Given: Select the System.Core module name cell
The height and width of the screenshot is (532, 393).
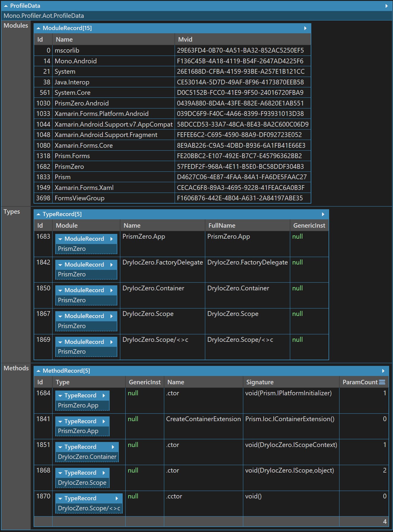Looking at the screenshot, I should click(x=113, y=93).
